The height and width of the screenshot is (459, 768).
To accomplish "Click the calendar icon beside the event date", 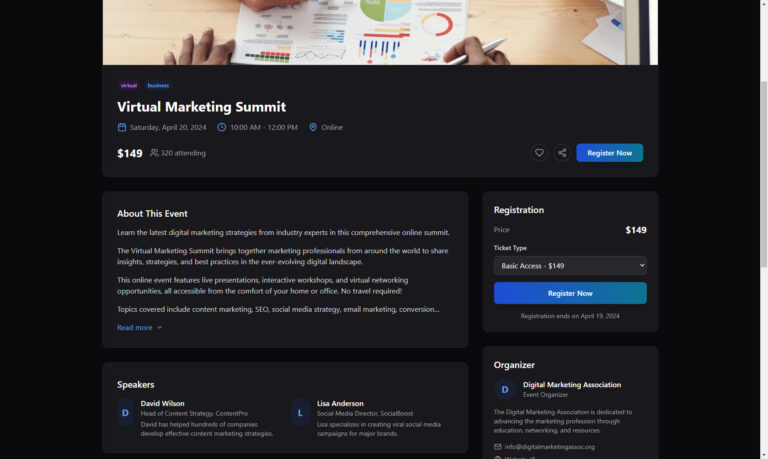I will [122, 127].
